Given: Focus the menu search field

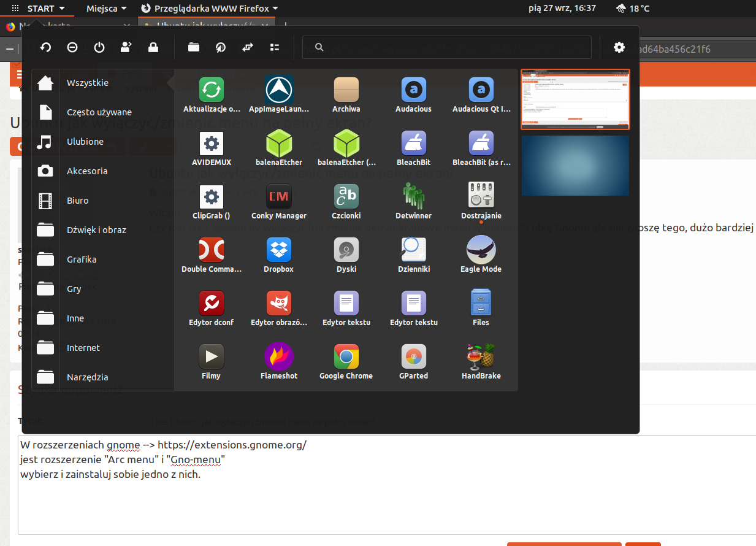Looking at the screenshot, I should click(447, 47).
